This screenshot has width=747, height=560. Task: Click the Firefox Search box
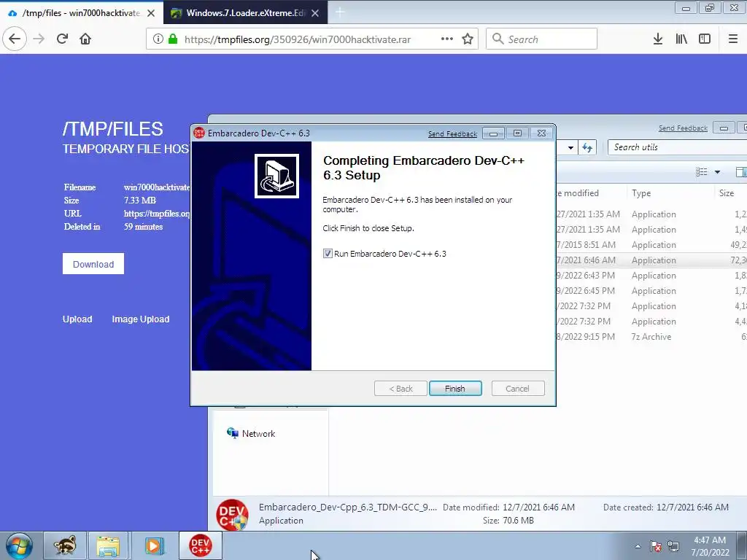coord(541,39)
